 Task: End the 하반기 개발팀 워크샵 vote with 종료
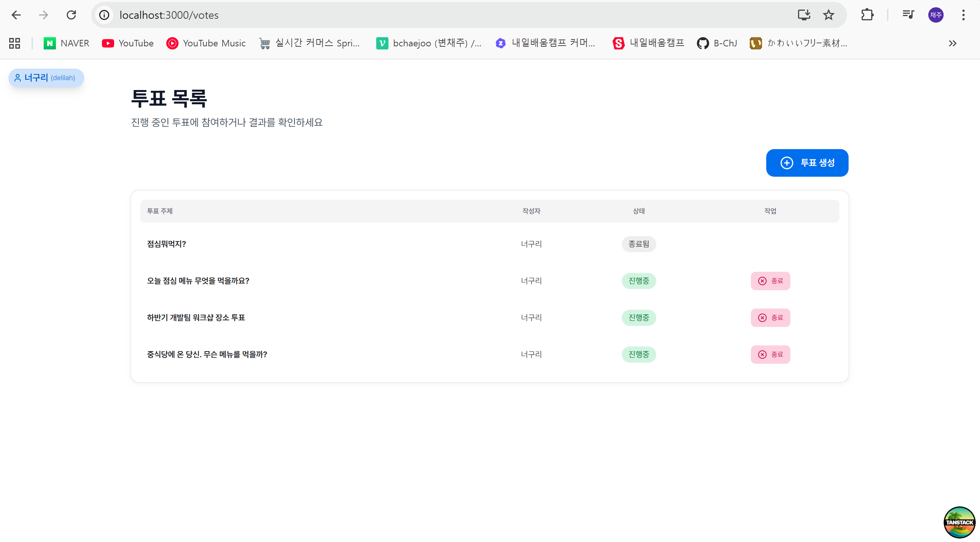(770, 318)
